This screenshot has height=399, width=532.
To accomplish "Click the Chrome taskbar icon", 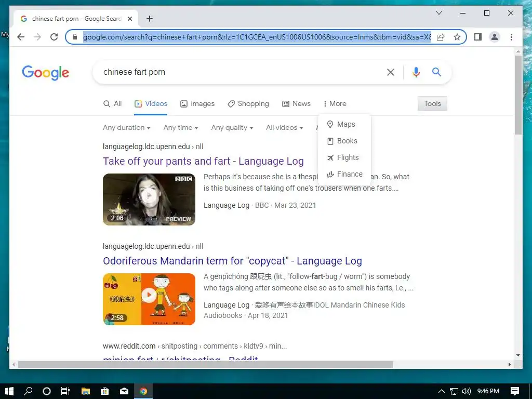I will coord(143,391).
